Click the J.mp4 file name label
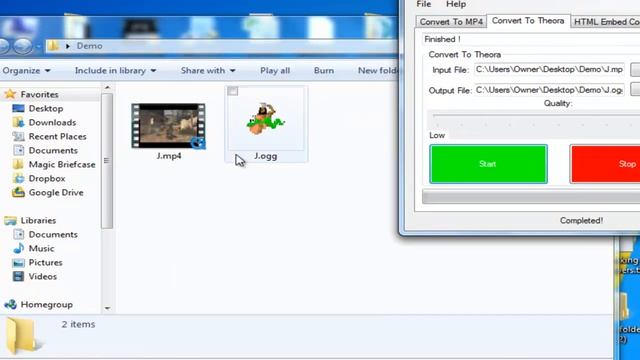 coord(169,156)
